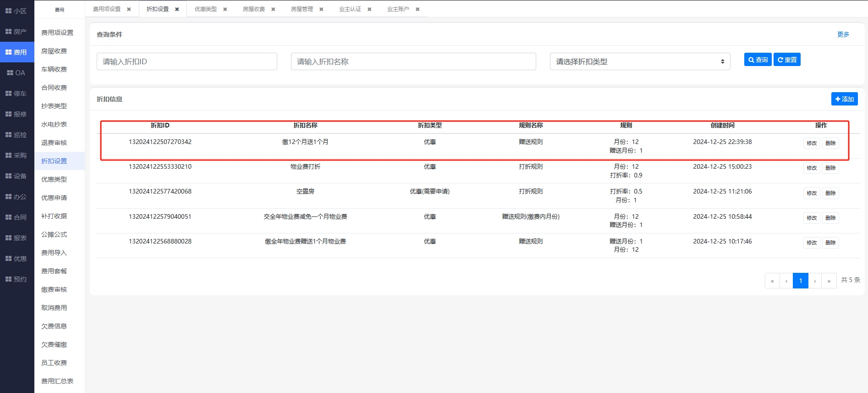Open the 报修 module in left sidebar
The height and width of the screenshot is (393, 868).
pyautogui.click(x=16, y=114)
